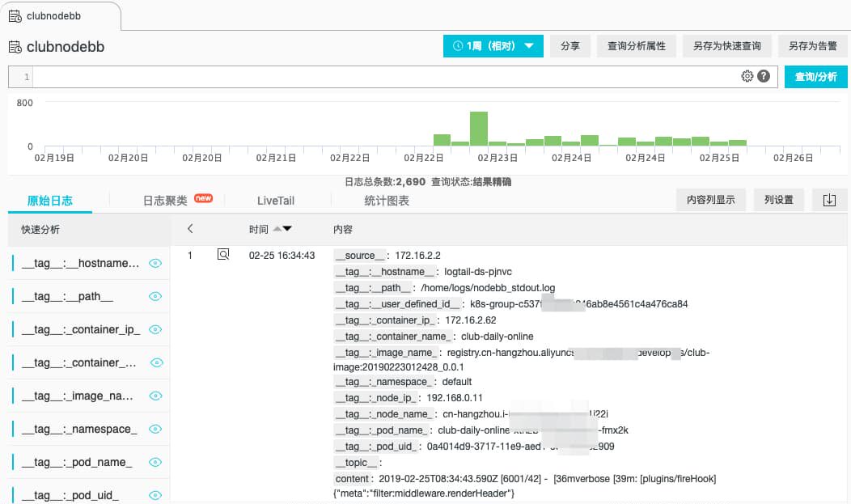851x504 pixels.
Task: Click path value /home/logs/nodebb_stdout.log
Action: pyautogui.click(x=488, y=288)
